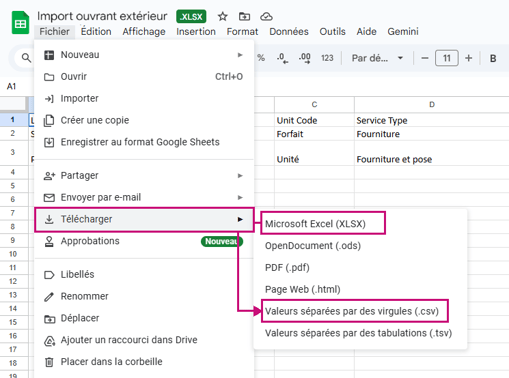Open the Format menu
This screenshot has width=509, height=378.
click(x=242, y=32)
